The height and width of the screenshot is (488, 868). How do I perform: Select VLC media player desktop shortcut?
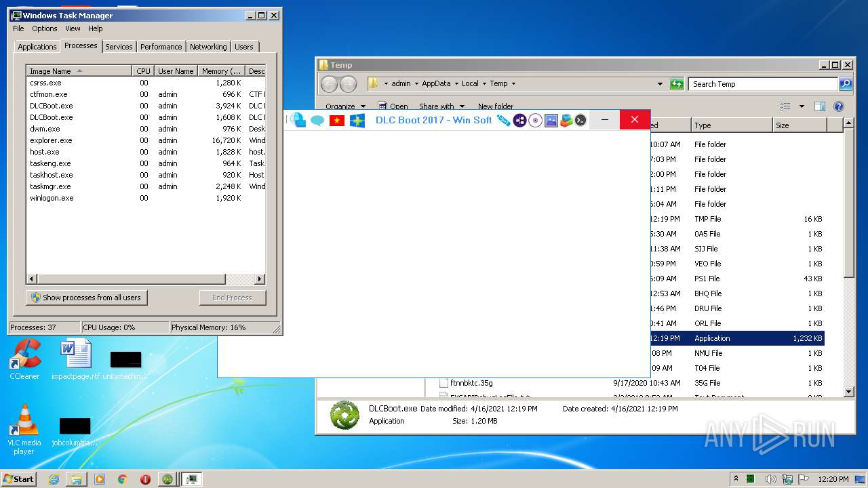tap(24, 430)
